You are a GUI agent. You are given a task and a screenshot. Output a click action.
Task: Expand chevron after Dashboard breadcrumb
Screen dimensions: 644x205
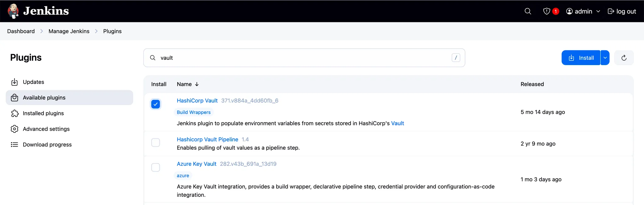42,31
